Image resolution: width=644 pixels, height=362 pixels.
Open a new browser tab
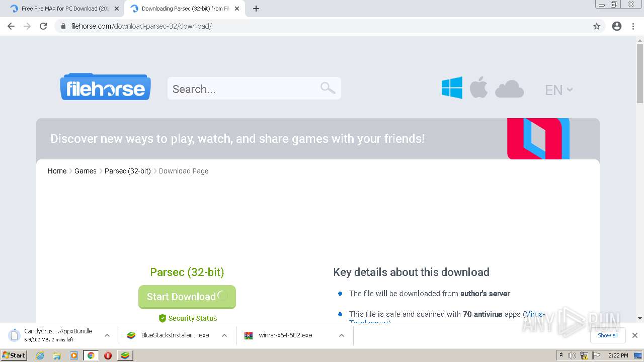(x=256, y=9)
